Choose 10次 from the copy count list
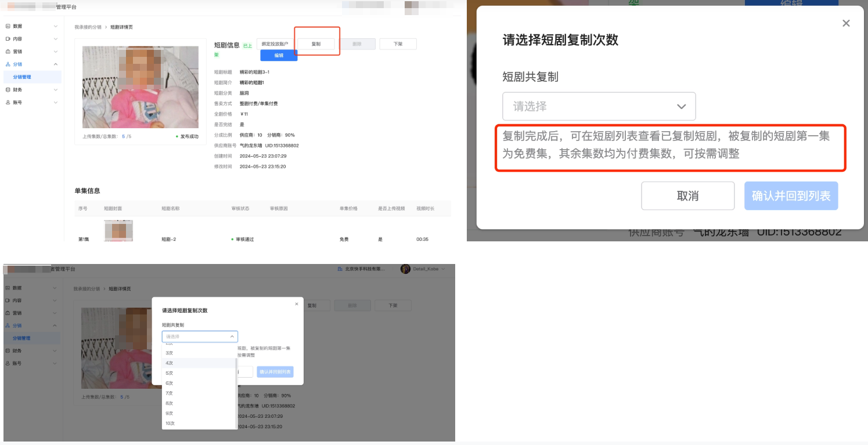Image resolution: width=868 pixels, height=445 pixels. pos(199,423)
